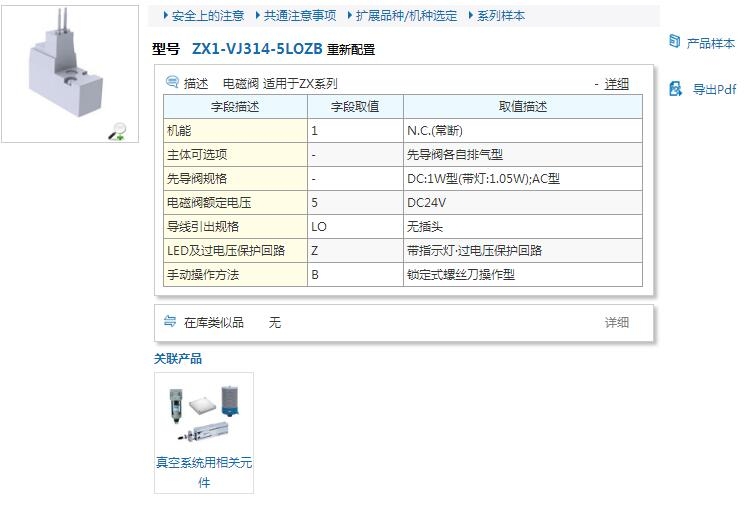Image resolution: width=750 pixels, height=529 pixels.
Task: Open the 系列样本 link
Action: pos(501,16)
